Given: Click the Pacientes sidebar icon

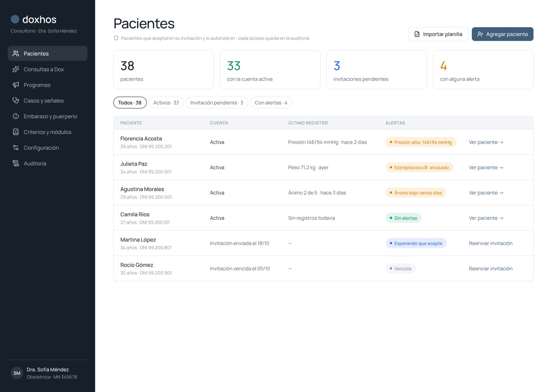Looking at the screenshot, I should 16,53.
